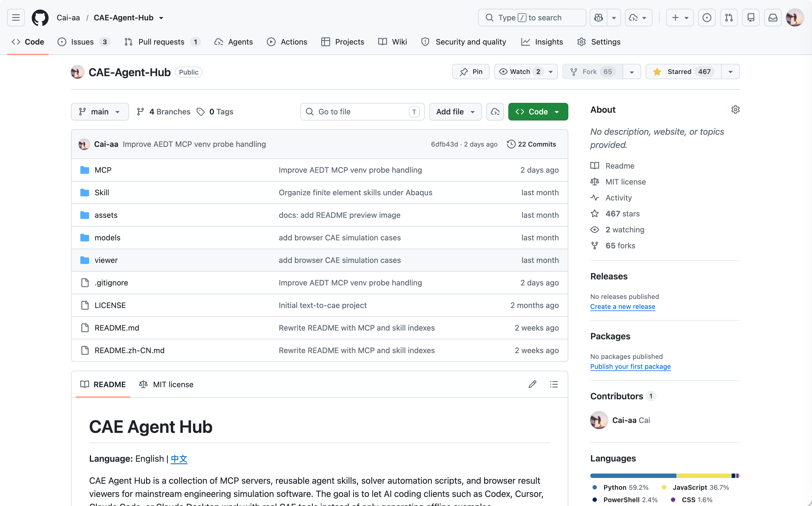
Task: Open the Readme link in About
Action: click(619, 166)
